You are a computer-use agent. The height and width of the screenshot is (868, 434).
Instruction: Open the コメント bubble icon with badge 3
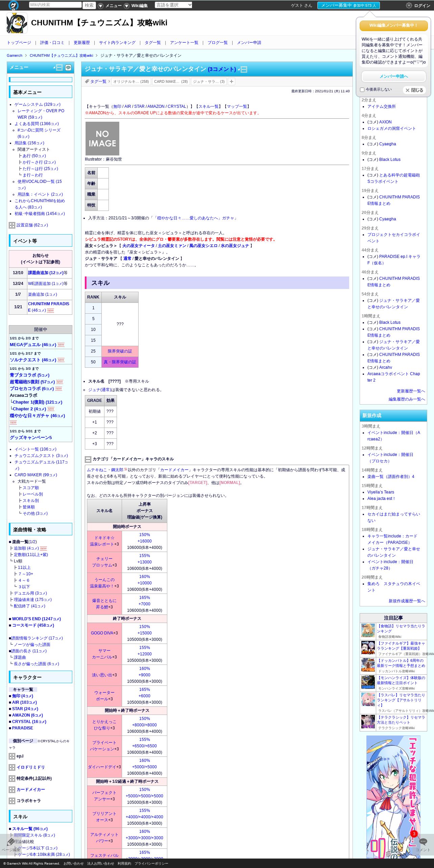click(x=423, y=842)
